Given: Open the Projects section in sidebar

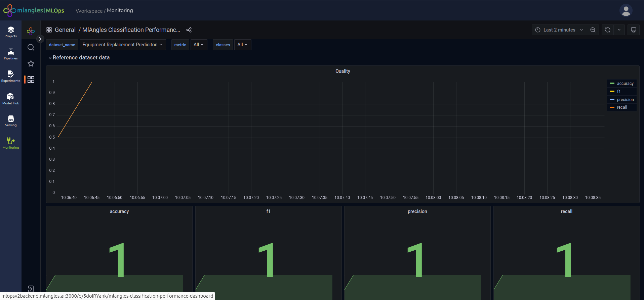Looking at the screenshot, I should point(11,32).
